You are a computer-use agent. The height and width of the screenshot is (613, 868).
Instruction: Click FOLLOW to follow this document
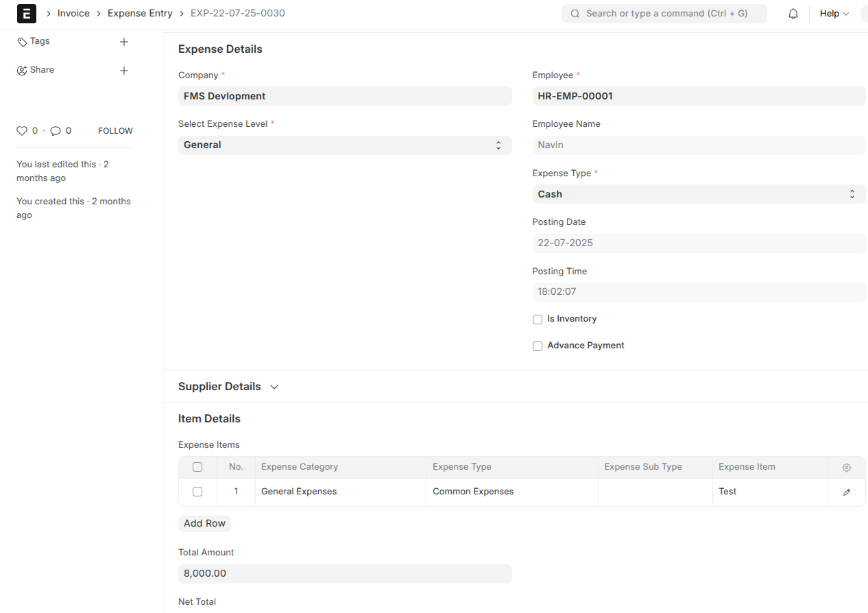[115, 131]
